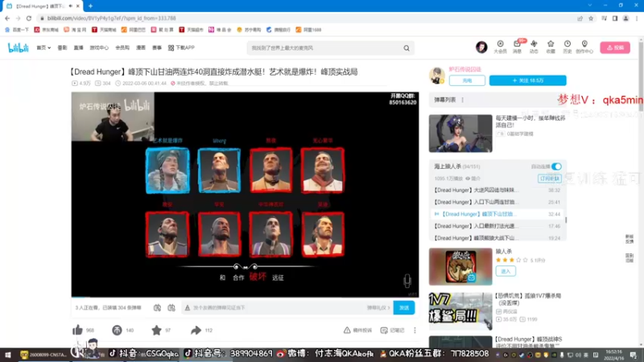
Task: Open the 记笔记 notes icon
Action: [x=384, y=330]
